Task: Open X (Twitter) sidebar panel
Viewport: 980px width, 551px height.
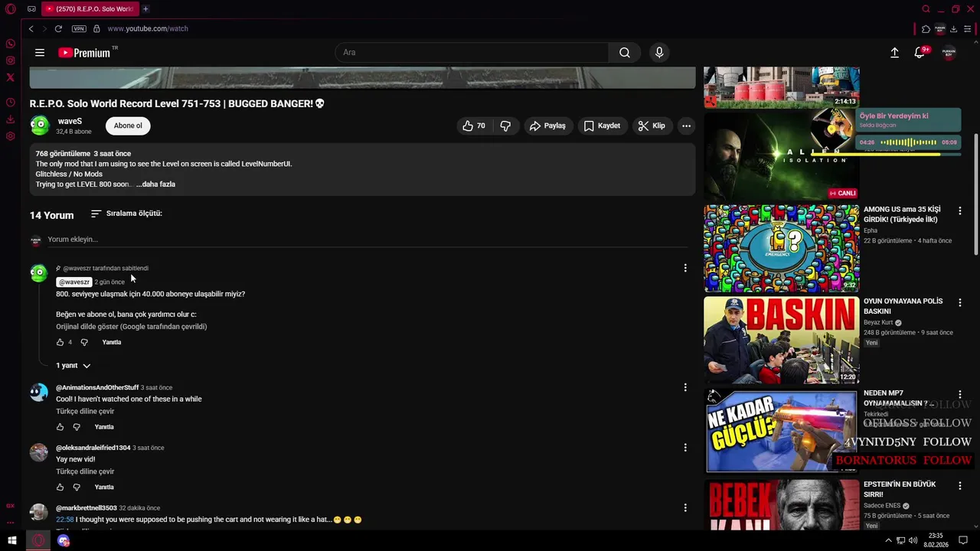Action: (10, 77)
